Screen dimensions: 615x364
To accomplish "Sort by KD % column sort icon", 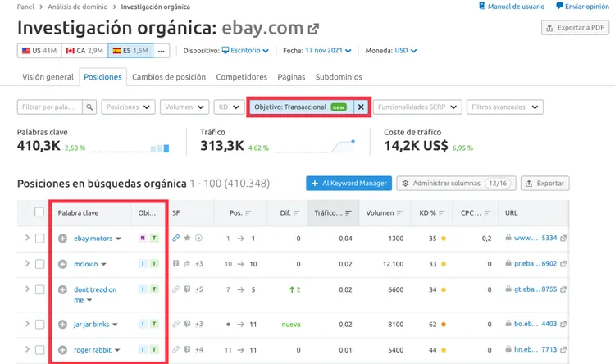I will [x=442, y=213].
